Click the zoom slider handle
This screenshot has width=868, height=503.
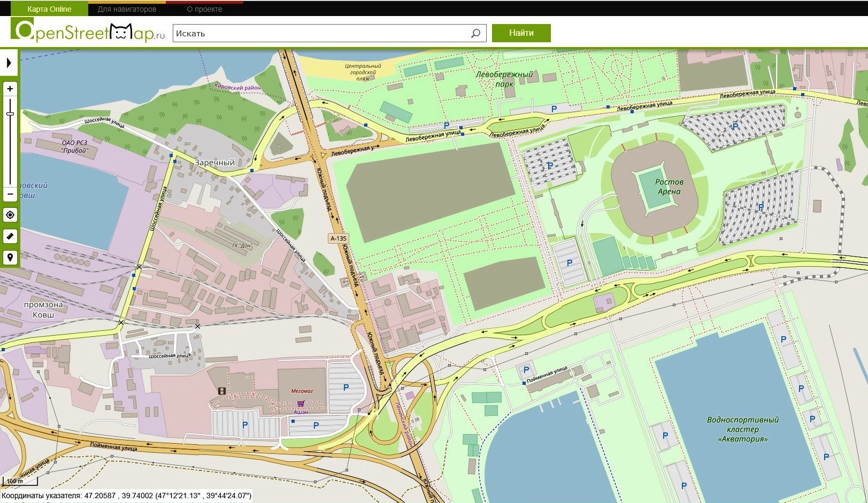(10, 114)
